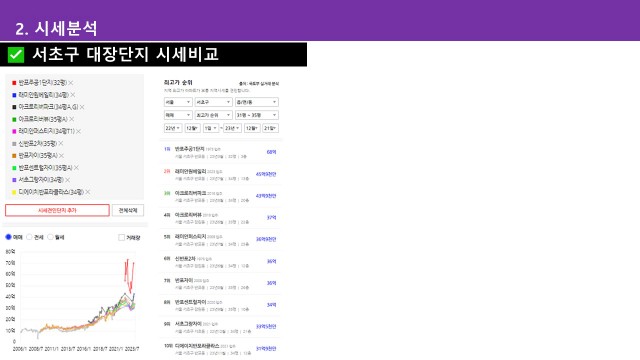Open the 2위 래미안원베일리 ranking entry
640x360 pixels.
(x=220, y=174)
